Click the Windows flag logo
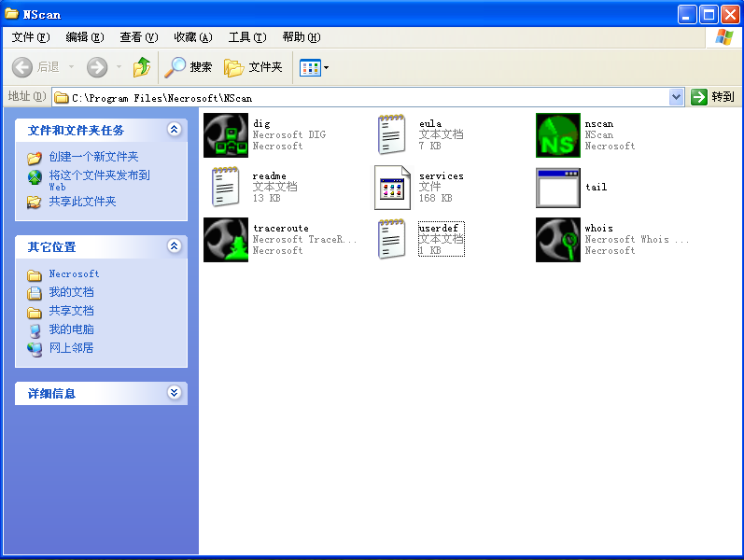This screenshot has width=744, height=560. point(724,37)
